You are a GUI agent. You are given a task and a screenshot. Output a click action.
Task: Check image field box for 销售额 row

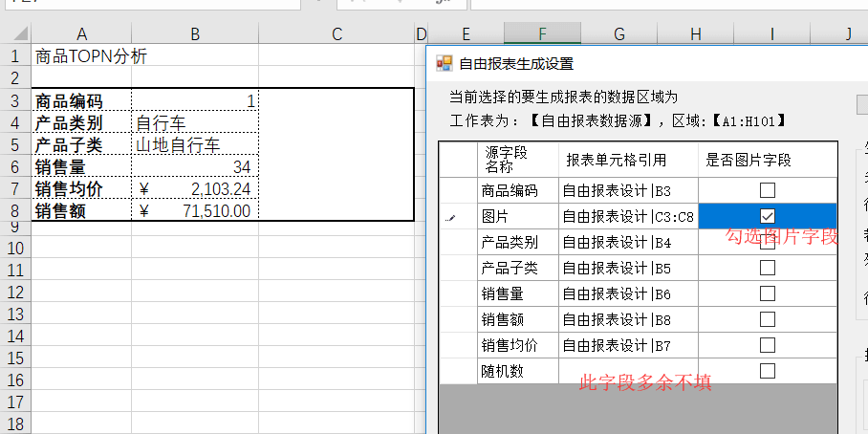point(768,319)
